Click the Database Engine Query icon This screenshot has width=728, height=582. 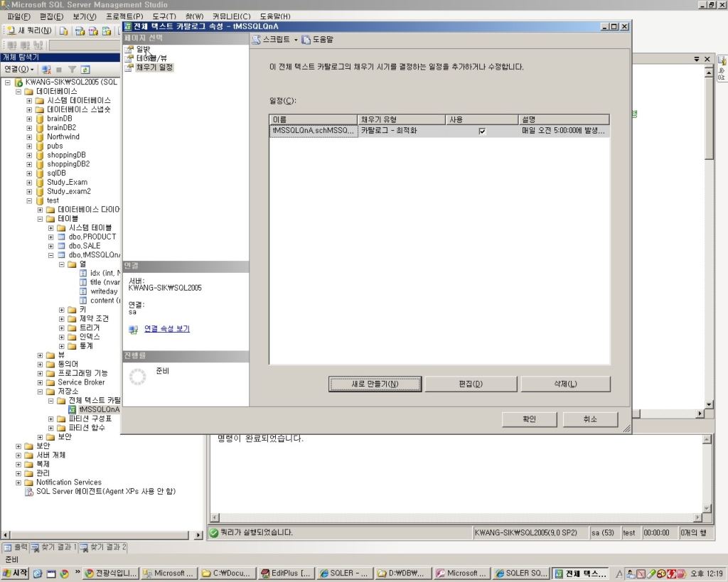63,31
